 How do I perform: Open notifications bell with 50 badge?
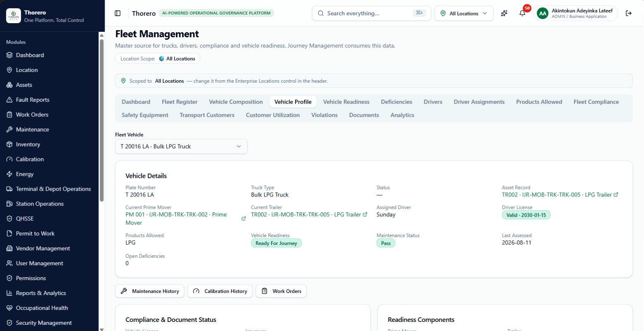click(x=523, y=12)
